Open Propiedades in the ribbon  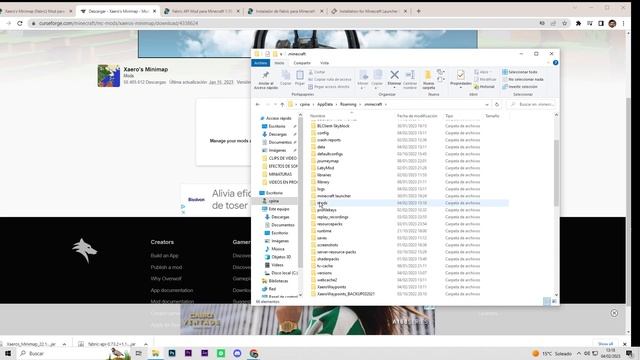coord(460,78)
